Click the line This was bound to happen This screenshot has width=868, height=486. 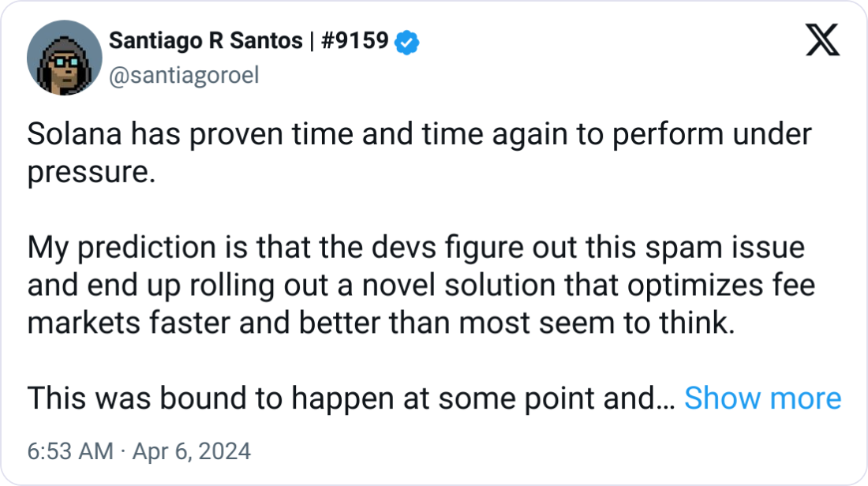(351, 398)
